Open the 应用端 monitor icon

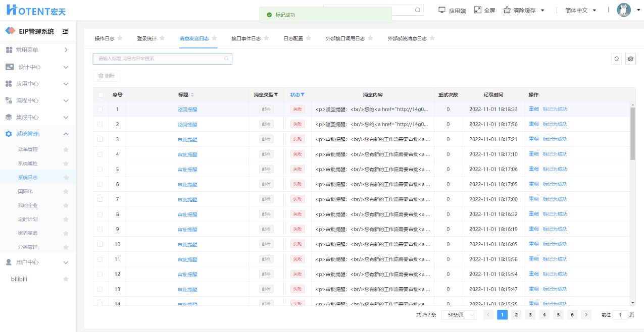[x=442, y=10]
